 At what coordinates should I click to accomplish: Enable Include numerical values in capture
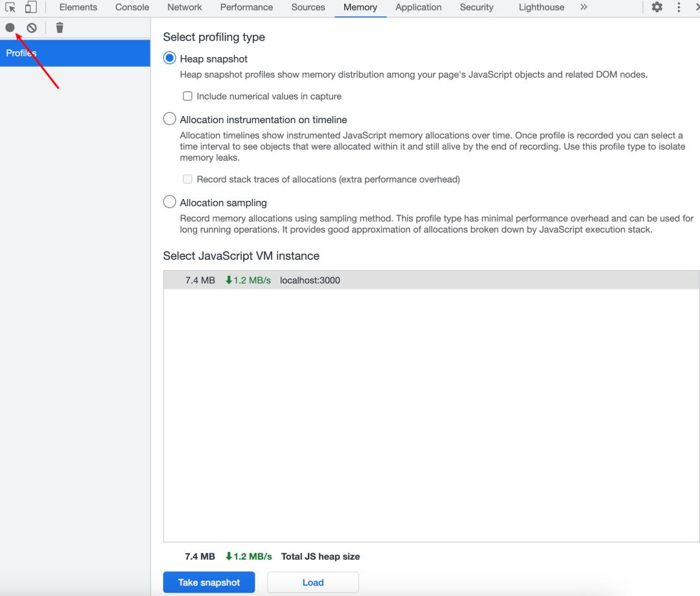(188, 96)
